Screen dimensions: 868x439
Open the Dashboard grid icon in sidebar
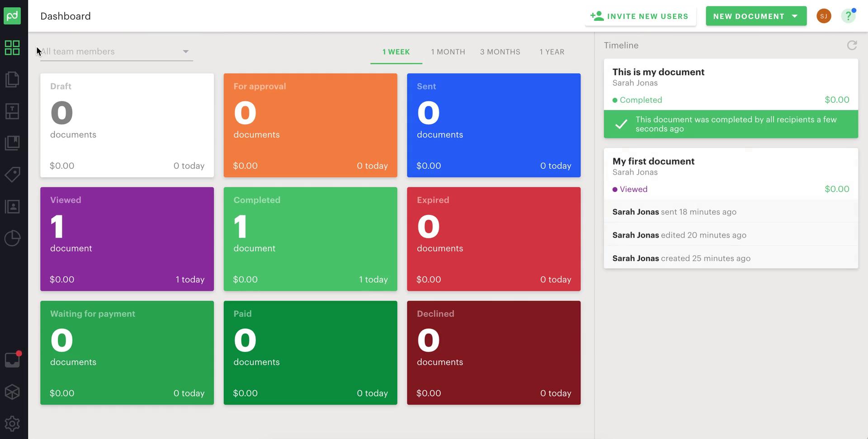[12, 48]
